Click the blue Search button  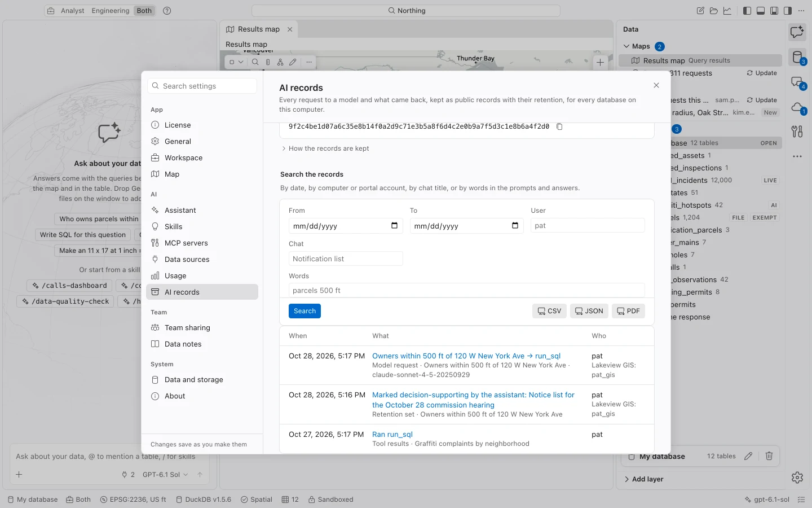click(304, 311)
